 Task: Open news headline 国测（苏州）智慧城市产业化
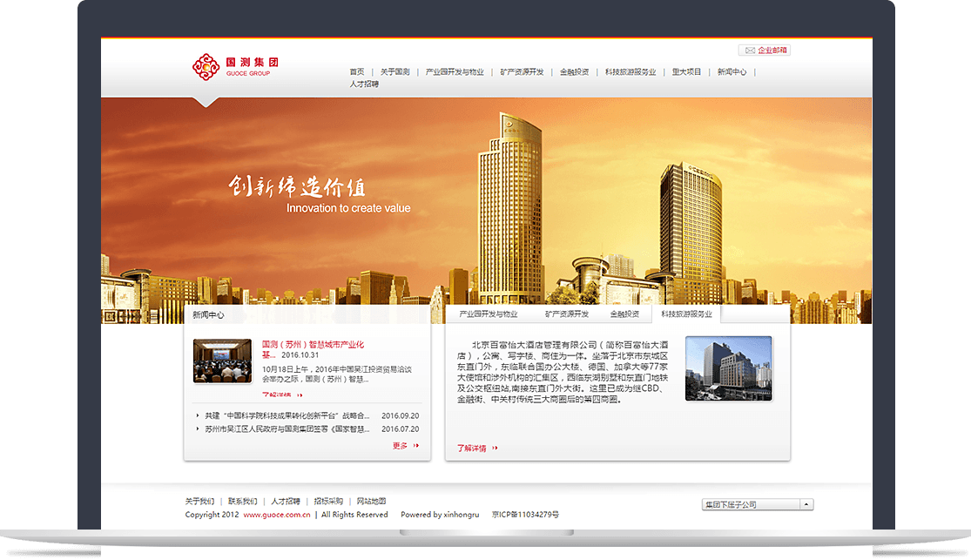(313, 345)
